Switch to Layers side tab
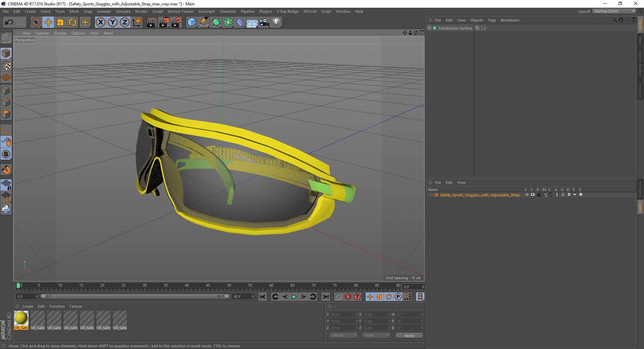Image resolution: width=644 pixels, height=349 pixels. (x=640, y=207)
